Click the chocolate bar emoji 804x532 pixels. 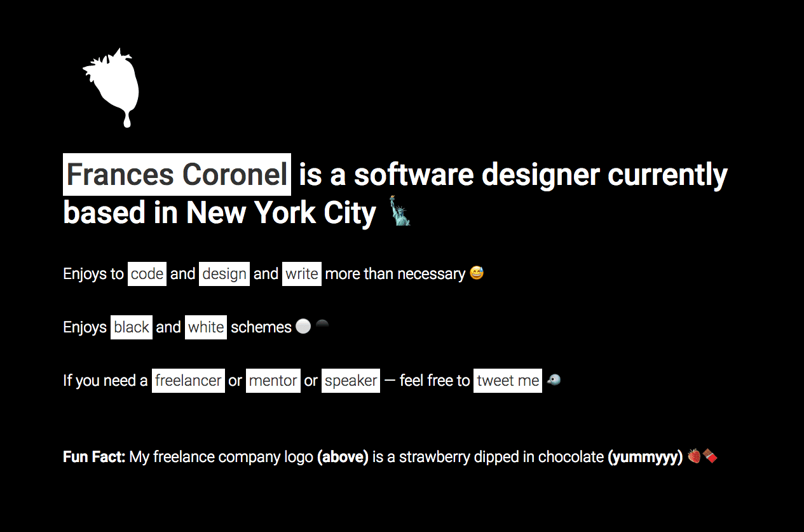point(710,456)
